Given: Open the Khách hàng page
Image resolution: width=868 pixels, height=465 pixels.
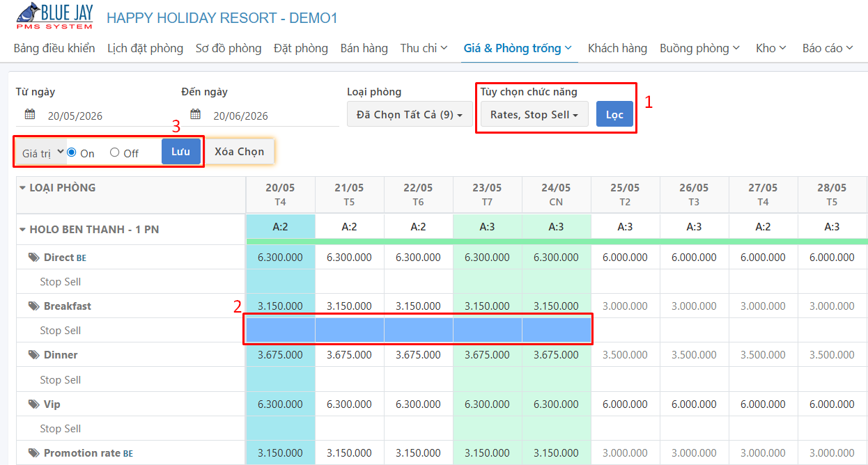Looking at the screenshot, I should 617,48.
